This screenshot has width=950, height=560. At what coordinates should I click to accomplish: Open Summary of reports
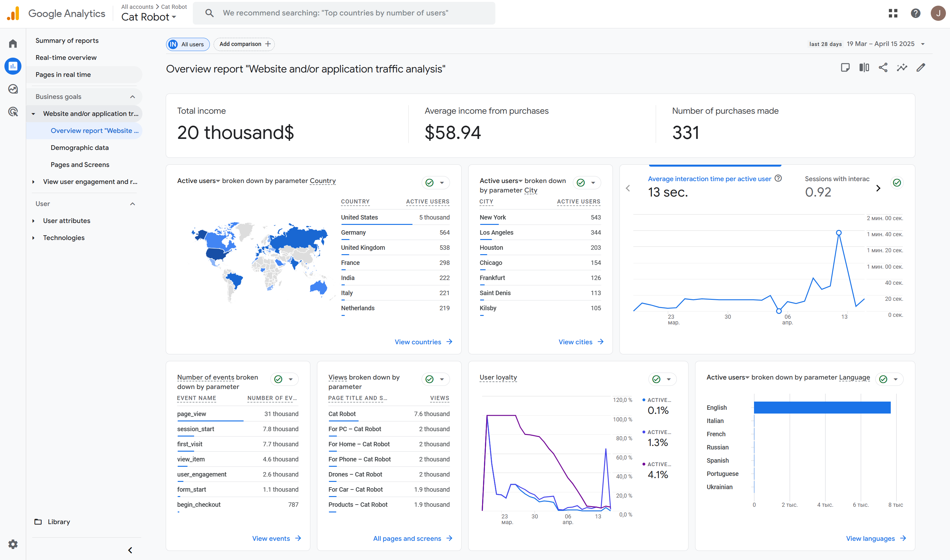[x=67, y=40]
